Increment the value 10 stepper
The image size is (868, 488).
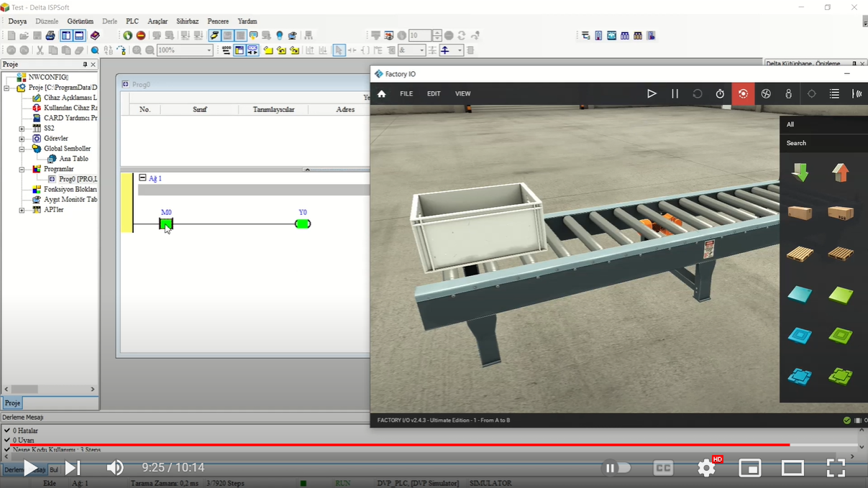pyautogui.click(x=437, y=32)
